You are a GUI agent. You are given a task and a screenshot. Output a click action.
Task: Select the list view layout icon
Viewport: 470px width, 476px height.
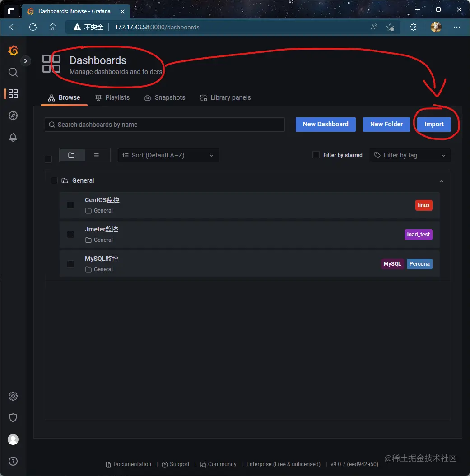[96, 155]
